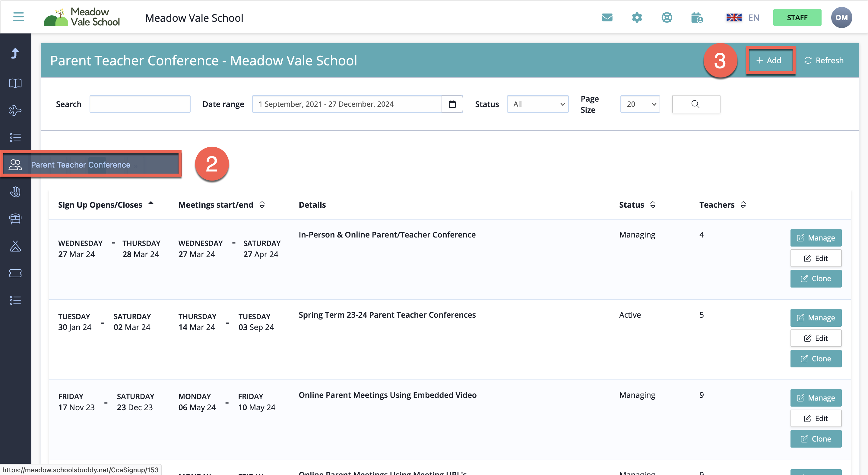Open the date range calendar picker
Viewport: 868px width, 475px height.
452,104
